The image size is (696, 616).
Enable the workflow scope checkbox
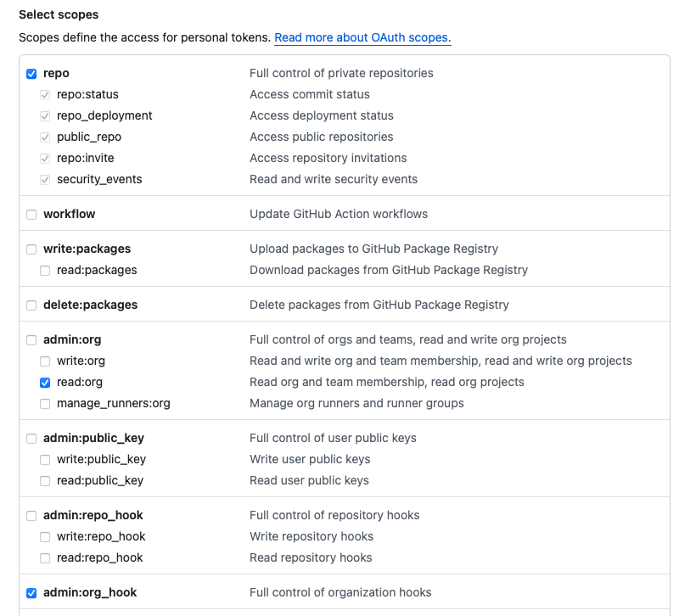pos(31,215)
